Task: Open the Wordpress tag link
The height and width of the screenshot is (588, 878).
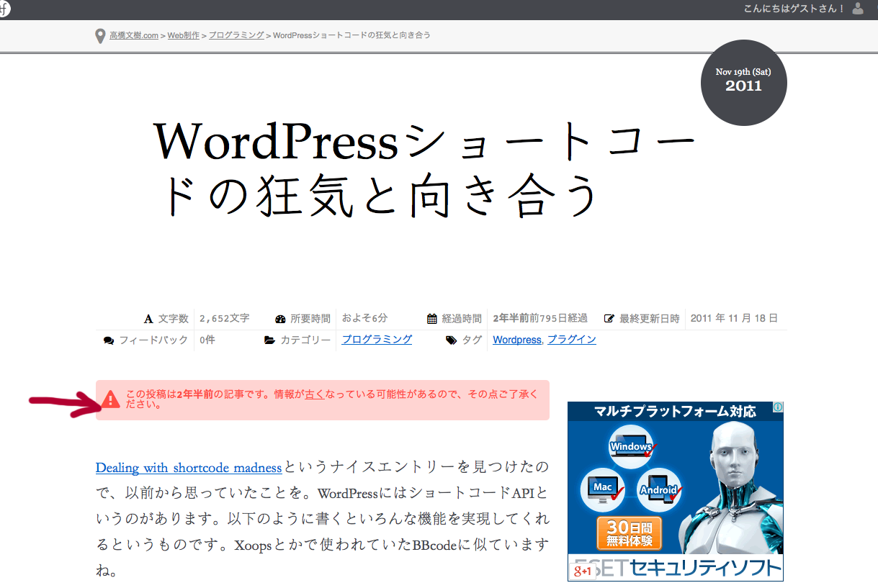Action: tap(516, 340)
